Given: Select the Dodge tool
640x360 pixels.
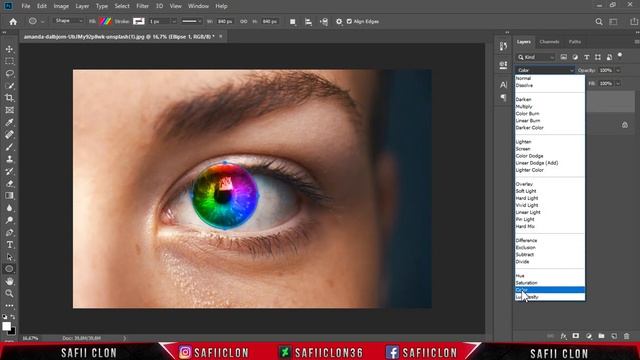Looking at the screenshot, I should 9,220.
